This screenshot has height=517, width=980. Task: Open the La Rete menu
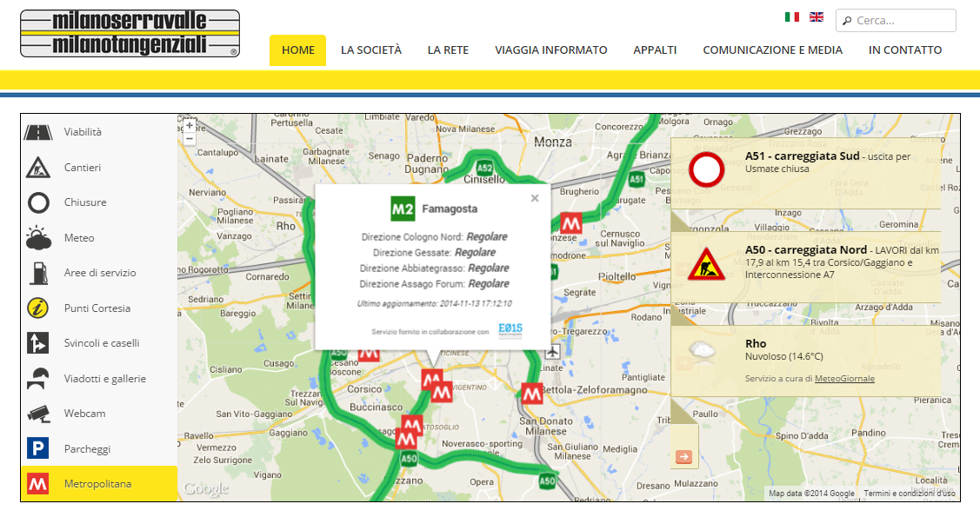(448, 50)
